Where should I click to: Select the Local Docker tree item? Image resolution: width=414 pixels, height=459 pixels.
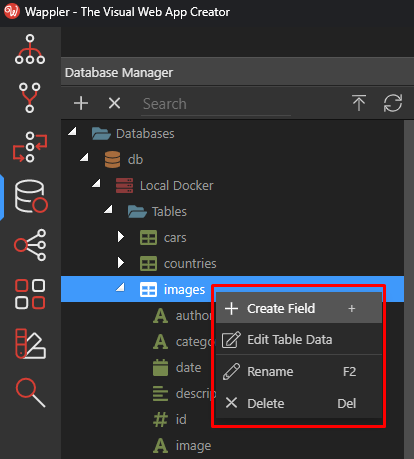(x=232, y=186)
